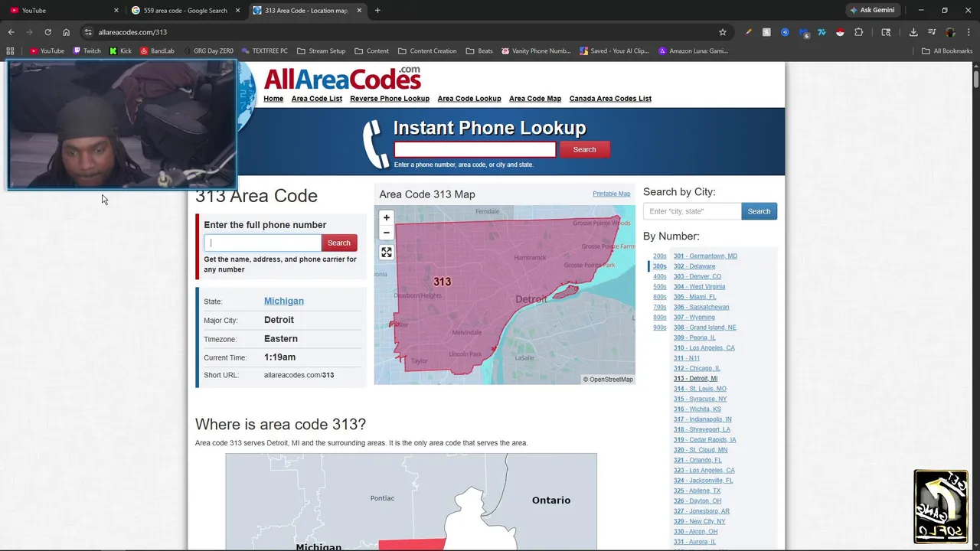Open the 317 - Indianapolis, IN link
This screenshot has height=551, width=980.
pyautogui.click(x=702, y=419)
